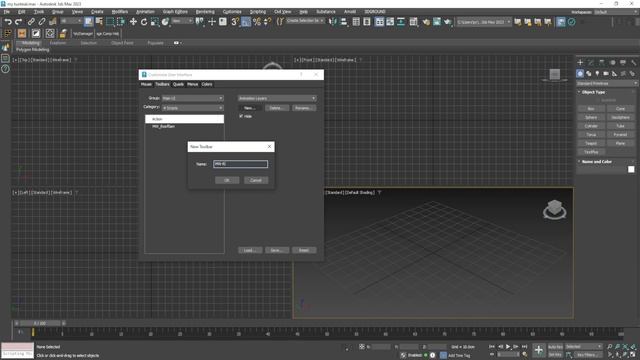Click the Mirror tool icon

[x=333, y=22]
